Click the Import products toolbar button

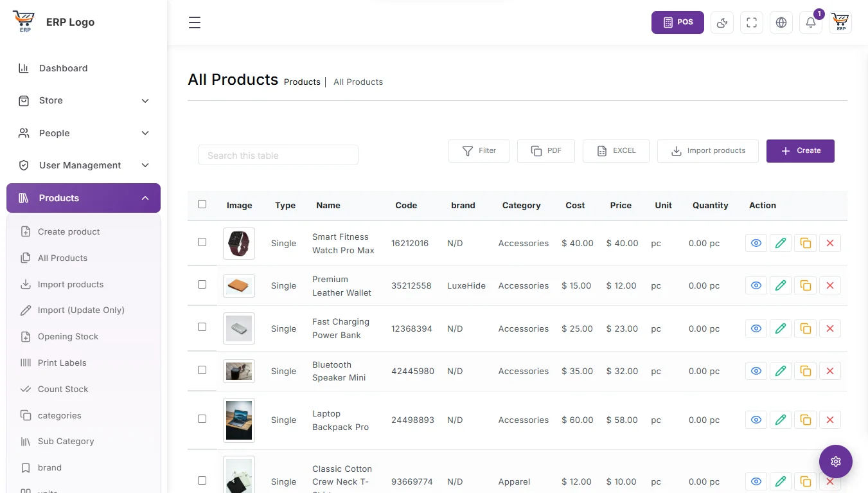click(x=708, y=151)
